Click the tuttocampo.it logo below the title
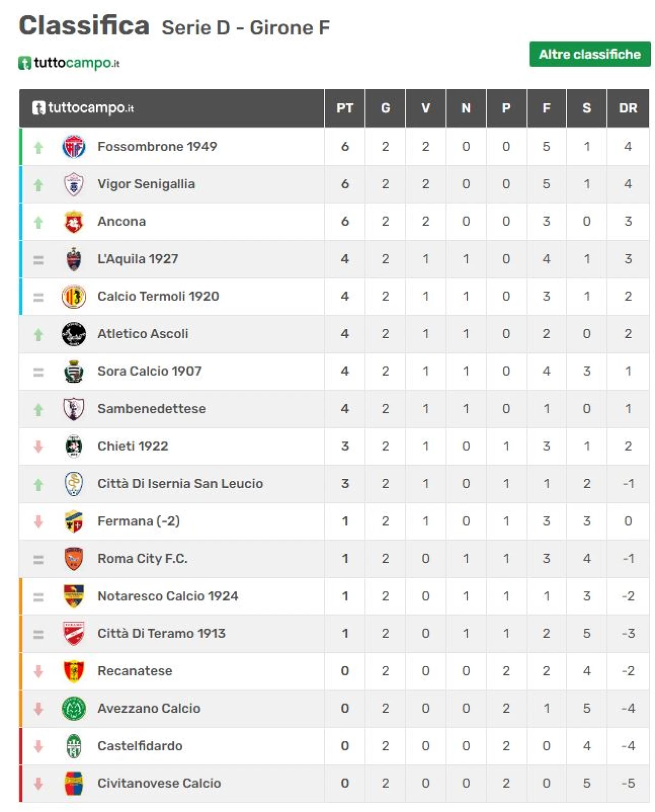The height and width of the screenshot is (812, 655). pyautogui.click(x=69, y=63)
